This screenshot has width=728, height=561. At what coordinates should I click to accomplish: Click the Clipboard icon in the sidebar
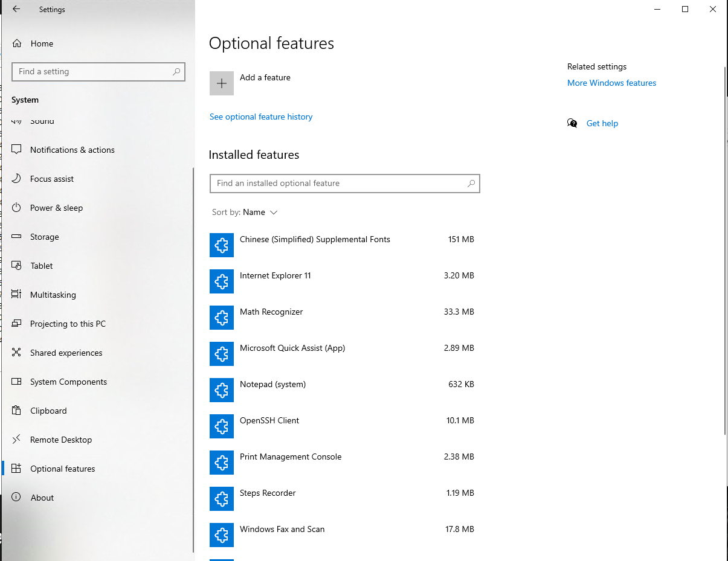[17, 411]
